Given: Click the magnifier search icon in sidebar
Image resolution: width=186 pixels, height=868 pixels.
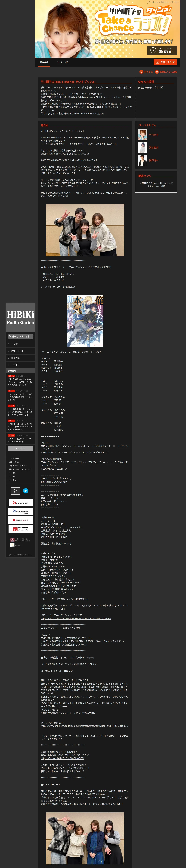Looking at the screenshot, I should (x=10, y=336).
